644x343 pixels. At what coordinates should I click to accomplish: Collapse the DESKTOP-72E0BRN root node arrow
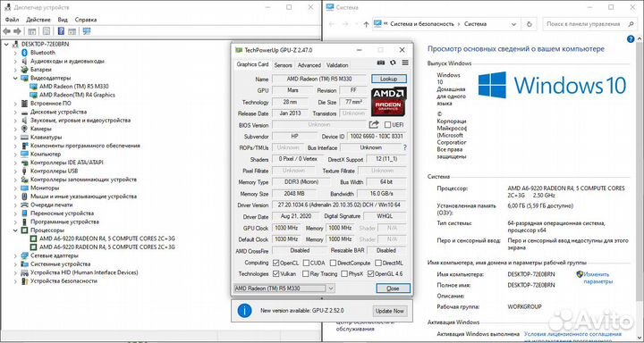point(6,44)
